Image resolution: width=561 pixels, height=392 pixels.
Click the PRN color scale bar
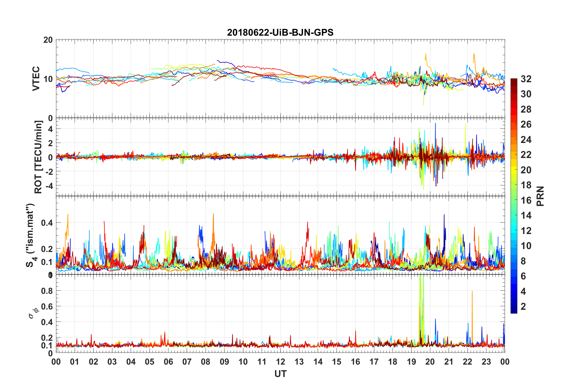(x=514, y=196)
